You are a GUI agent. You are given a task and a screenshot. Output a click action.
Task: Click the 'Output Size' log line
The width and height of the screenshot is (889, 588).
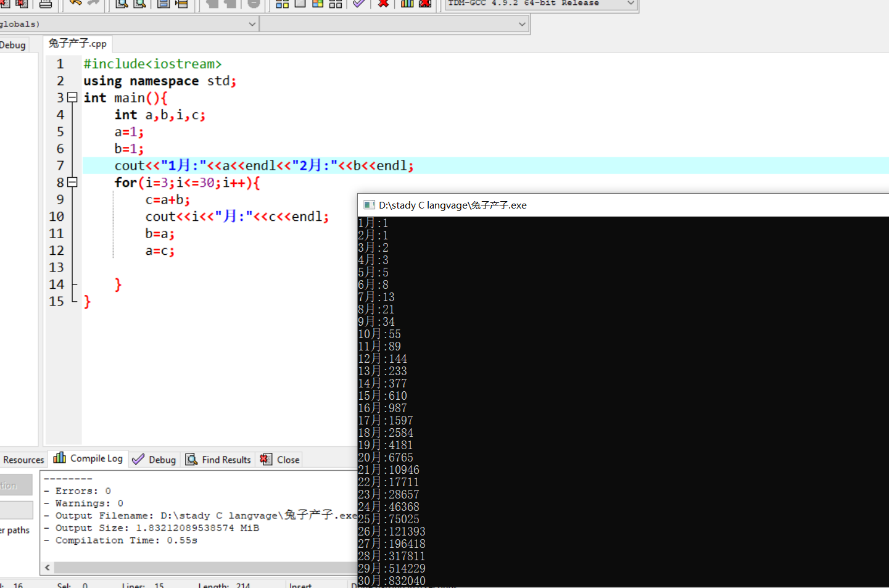151,528
